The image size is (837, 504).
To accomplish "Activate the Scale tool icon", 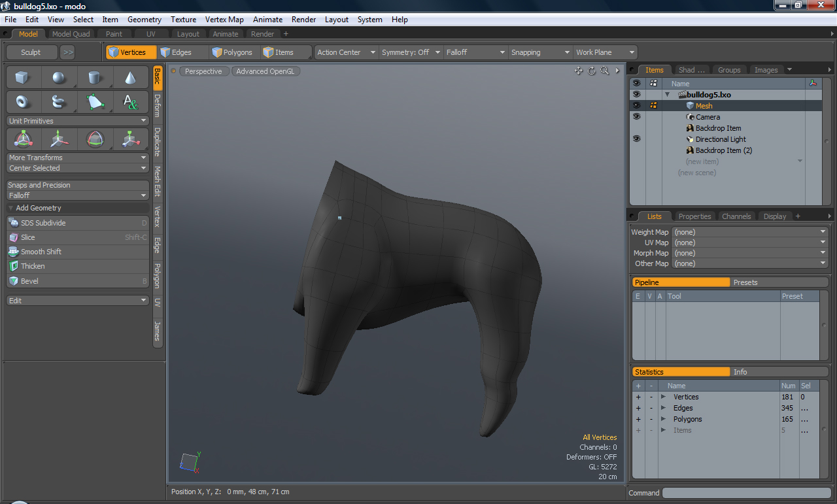I will [x=131, y=139].
